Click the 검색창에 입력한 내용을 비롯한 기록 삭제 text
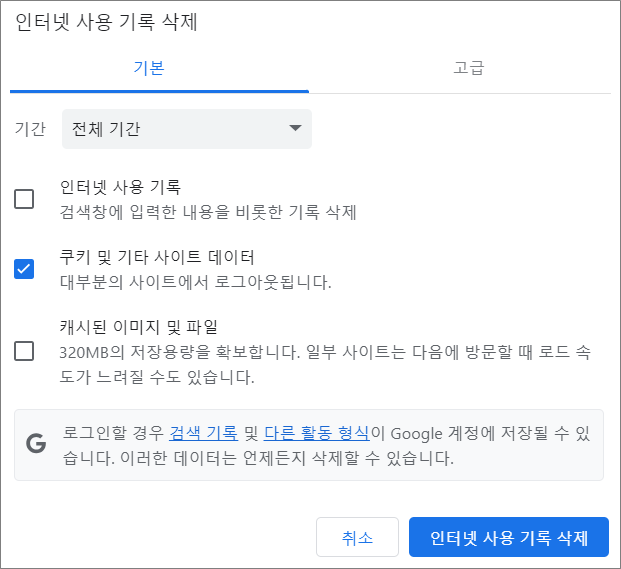 [x=208, y=212]
